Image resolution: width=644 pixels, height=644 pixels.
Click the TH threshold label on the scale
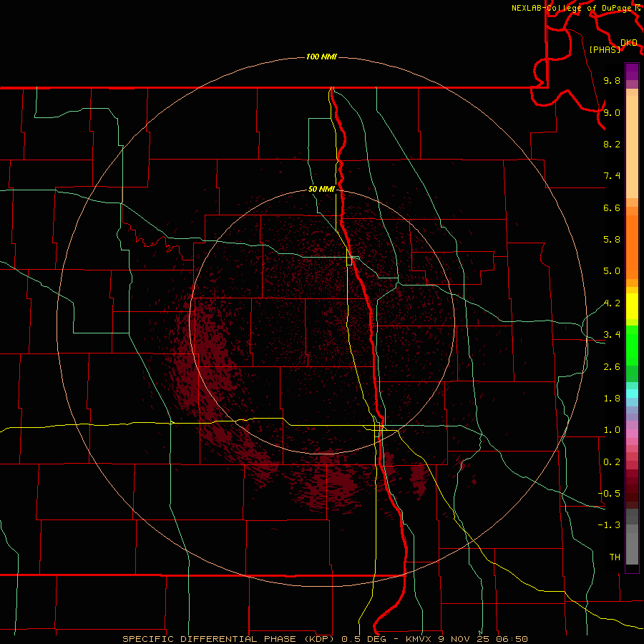(x=615, y=557)
